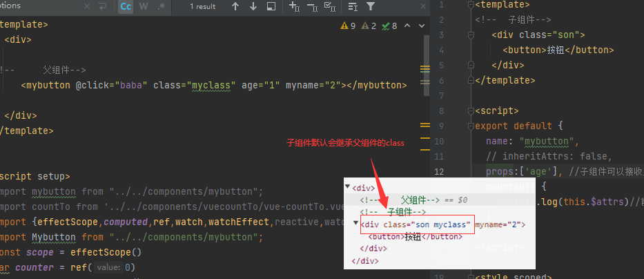The height and width of the screenshot is (279, 644).
Task: Click the </div> fold end marker
Action: [x=471, y=65]
